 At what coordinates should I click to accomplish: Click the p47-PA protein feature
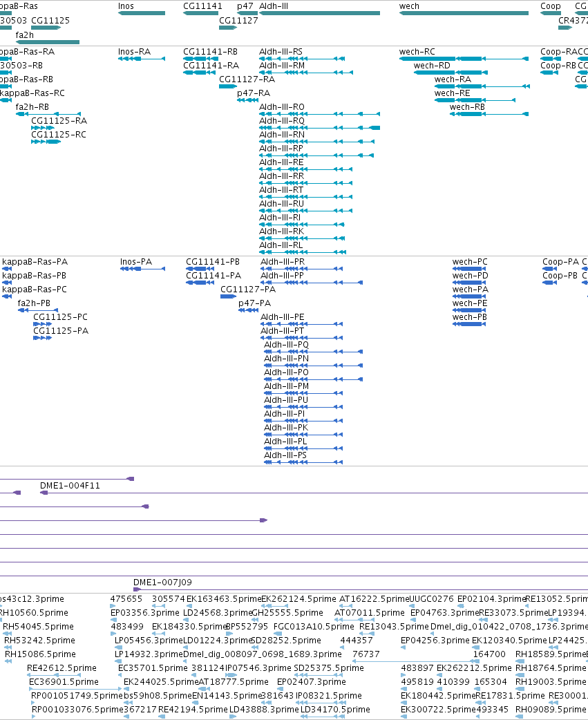(x=248, y=310)
